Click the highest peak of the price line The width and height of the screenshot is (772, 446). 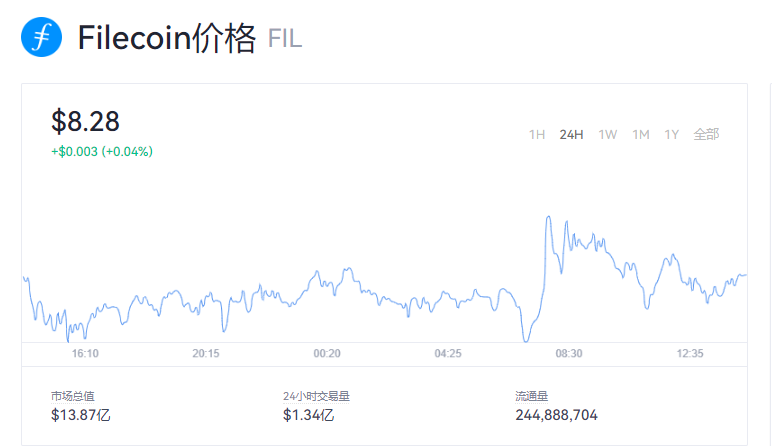(548, 217)
